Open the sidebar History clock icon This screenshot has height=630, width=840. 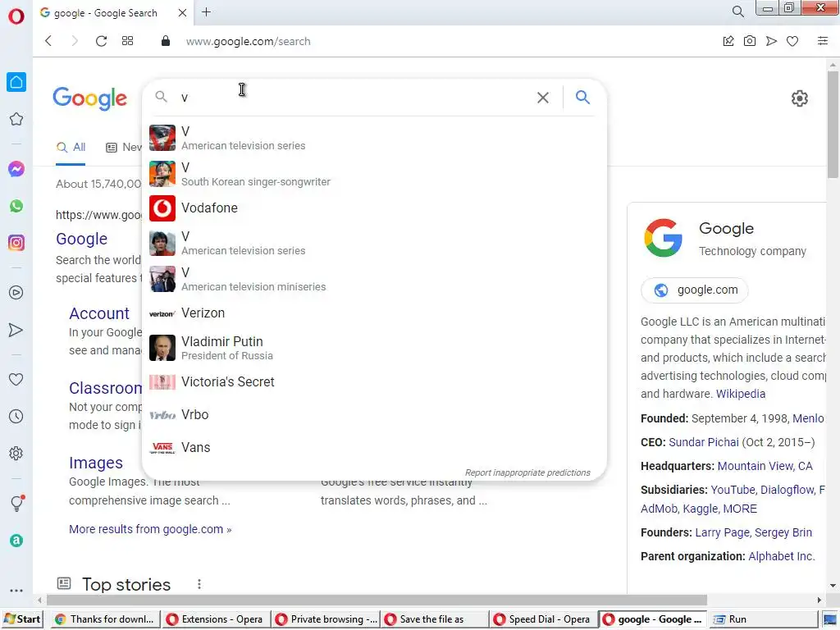[16, 416]
